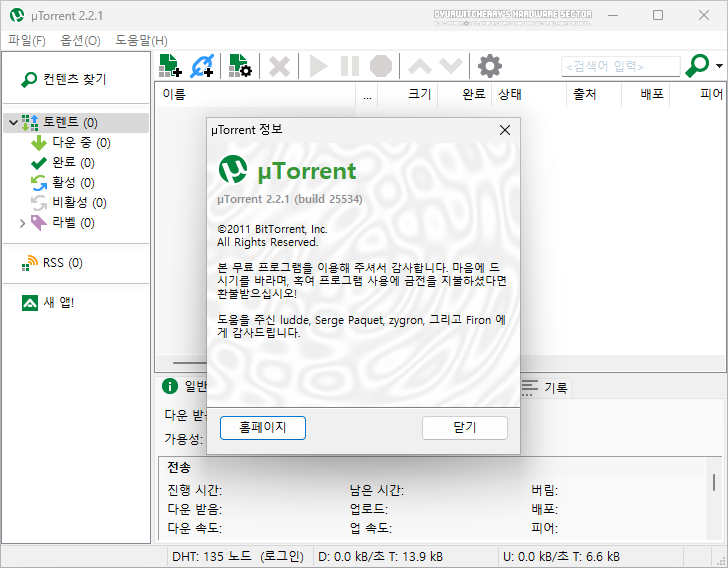728x568 pixels.
Task: Click the Stop torrent icon
Action: click(x=381, y=66)
